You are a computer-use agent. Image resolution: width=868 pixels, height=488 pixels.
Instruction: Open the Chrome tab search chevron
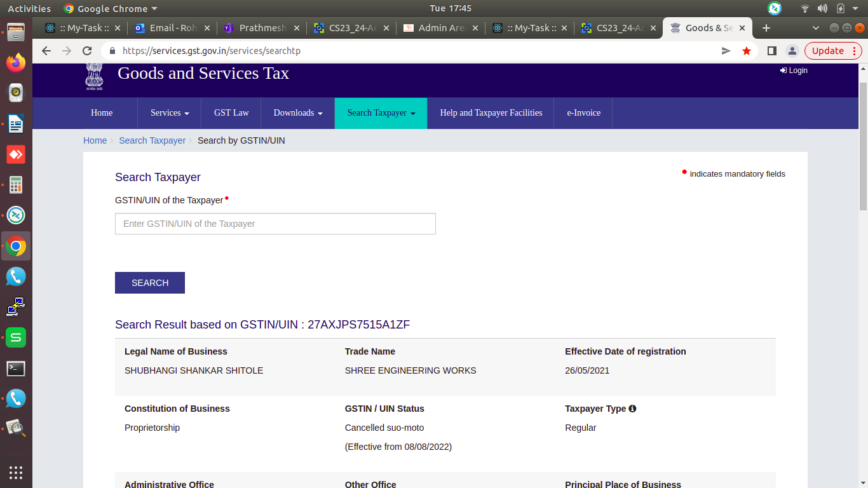[x=816, y=28]
